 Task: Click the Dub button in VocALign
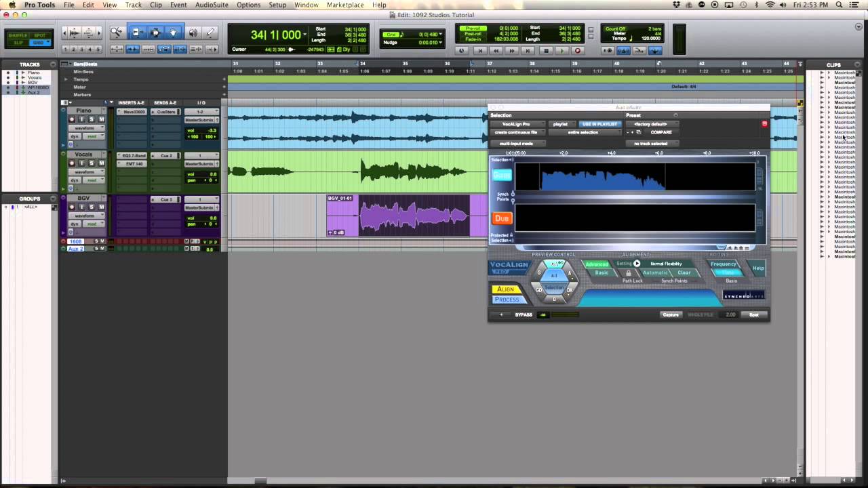[502, 218]
